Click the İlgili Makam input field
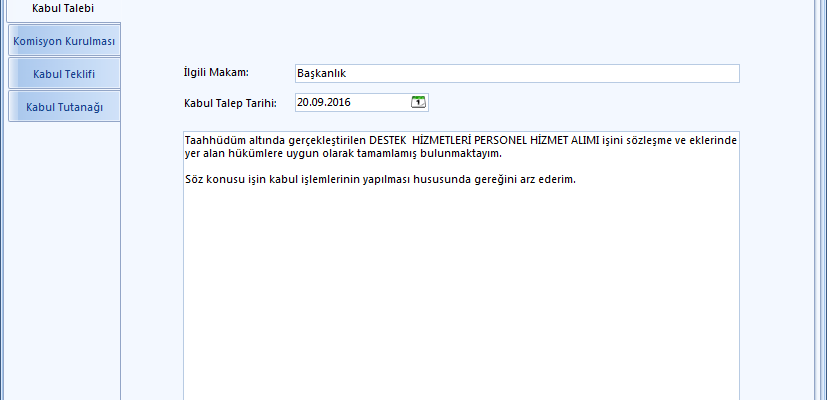Image resolution: width=827 pixels, height=400 pixels. pos(516,74)
